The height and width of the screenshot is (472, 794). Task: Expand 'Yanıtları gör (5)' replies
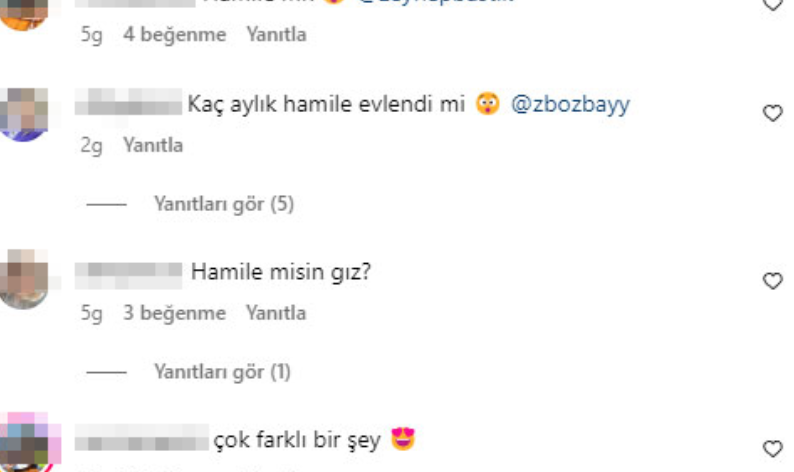coord(224,204)
